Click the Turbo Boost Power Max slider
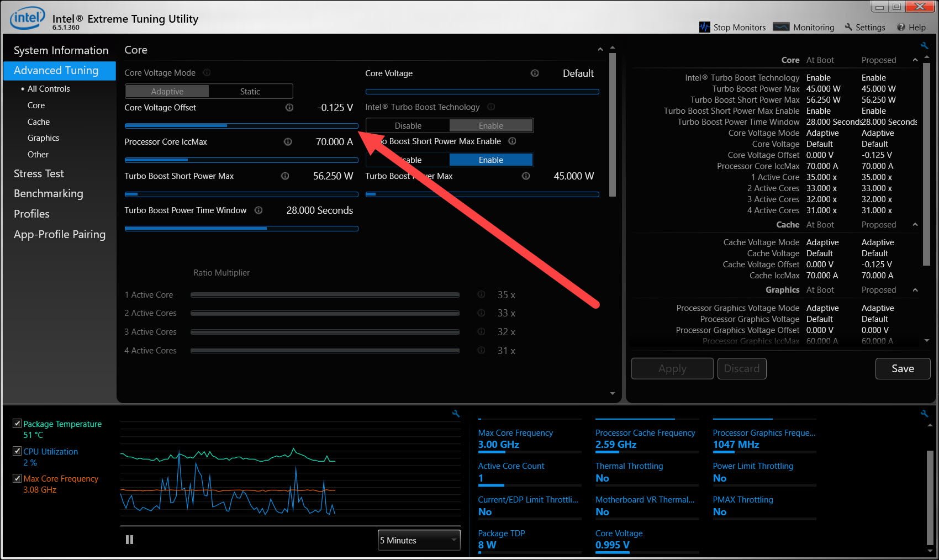The height and width of the screenshot is (560, 939). (x=482, y=194)
